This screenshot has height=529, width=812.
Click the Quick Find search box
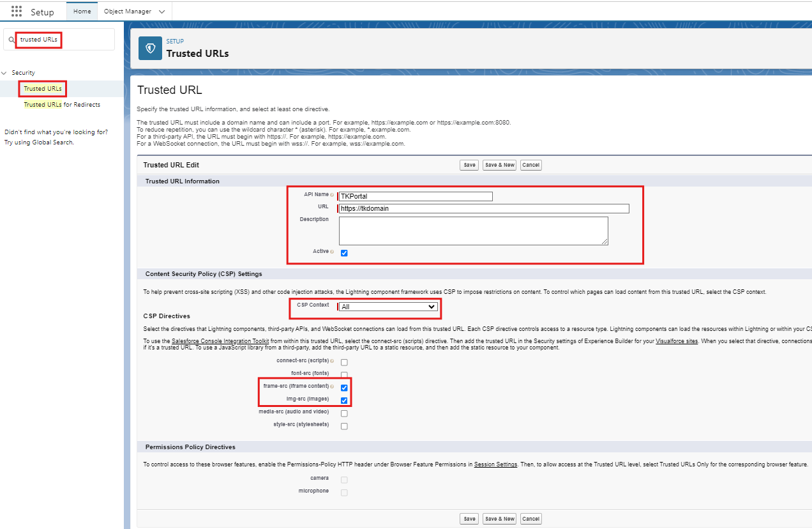click(59, 39)
